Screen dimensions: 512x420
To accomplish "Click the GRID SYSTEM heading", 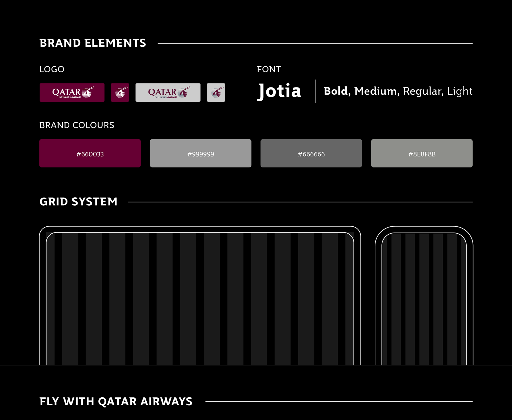I will [78, 202].
